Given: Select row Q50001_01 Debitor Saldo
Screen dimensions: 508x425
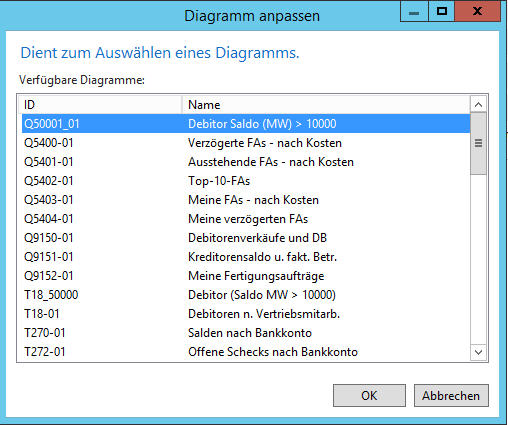Looking at the screenshot, I should coord(246,124).
